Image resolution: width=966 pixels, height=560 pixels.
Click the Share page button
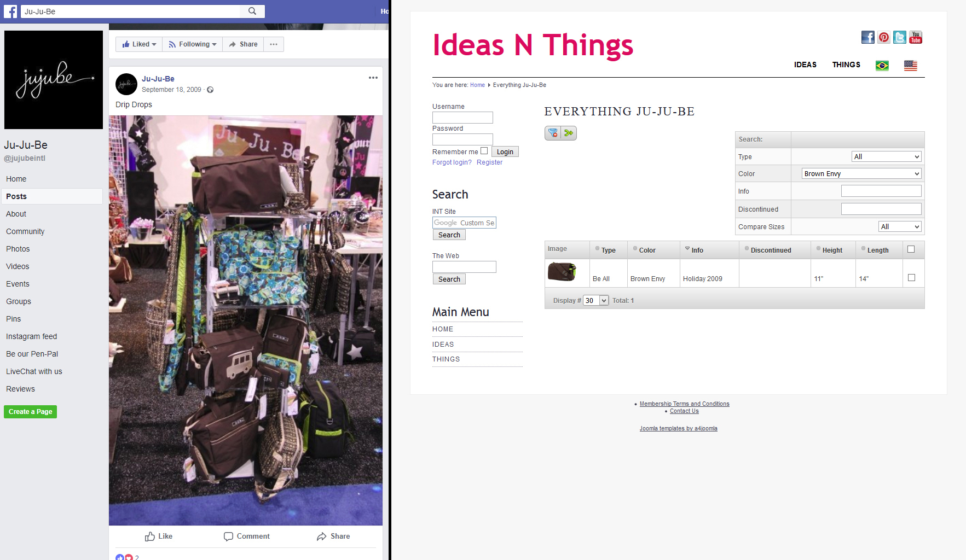[x=243, y=44]
